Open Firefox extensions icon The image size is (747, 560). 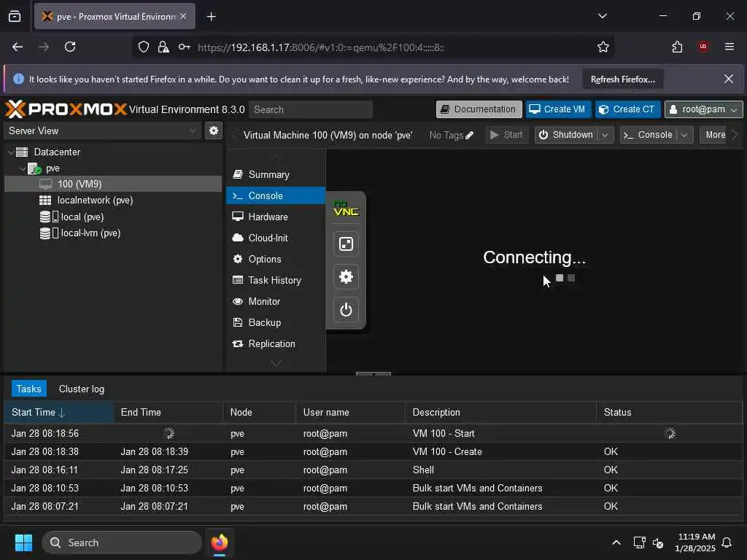click(x=677, y=47)
